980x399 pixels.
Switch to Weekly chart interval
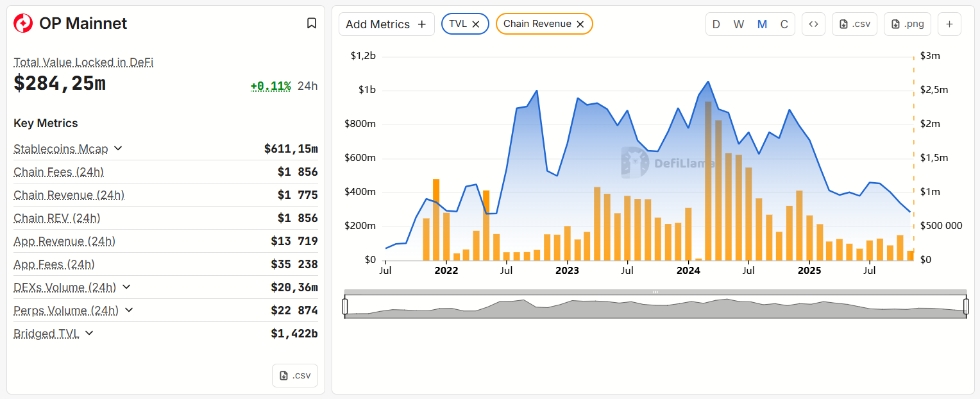point(739,24)
